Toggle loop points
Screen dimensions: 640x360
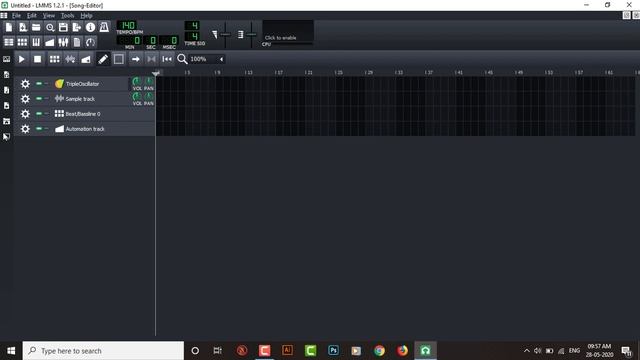[x=151, y=59]
